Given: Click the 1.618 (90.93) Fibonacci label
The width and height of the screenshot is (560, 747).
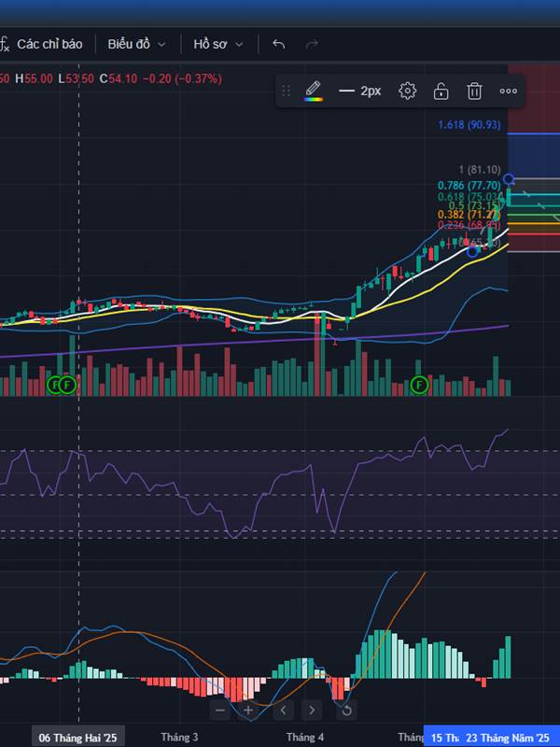Looking at the screenshot, I should click(469, 125).
